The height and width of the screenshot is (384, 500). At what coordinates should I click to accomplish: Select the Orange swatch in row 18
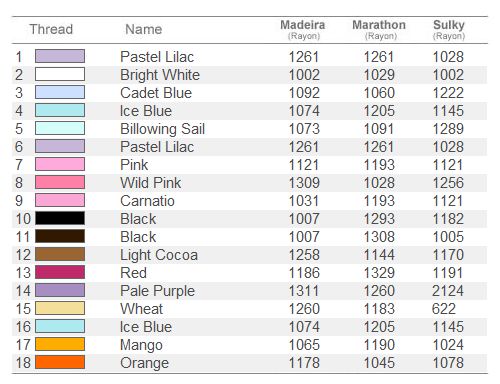click(60, 362)
